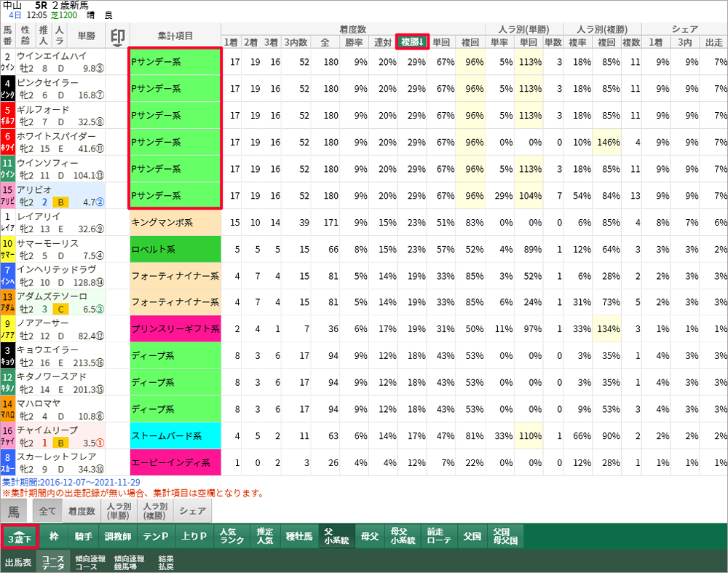Click horse name キョウエイラー
Screen dimensions: 728x573
pos(47,349)
